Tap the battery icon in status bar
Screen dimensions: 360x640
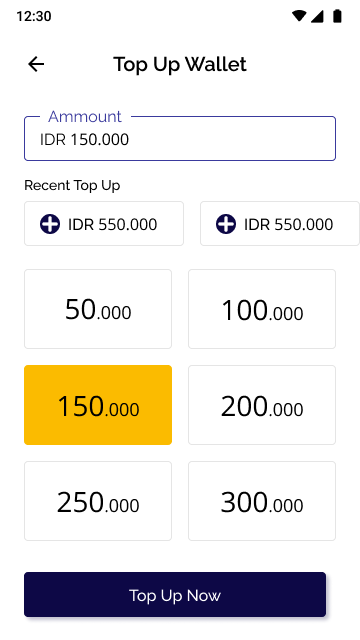click(337, 16)
